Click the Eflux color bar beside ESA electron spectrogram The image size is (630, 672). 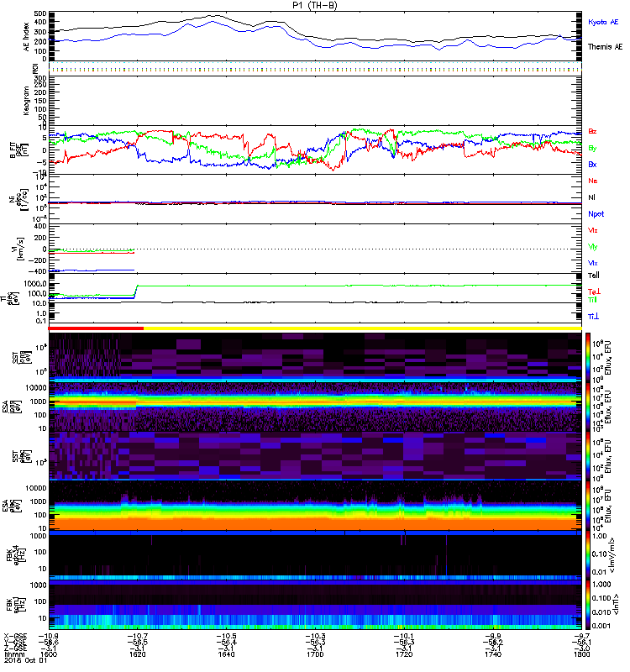588,506
